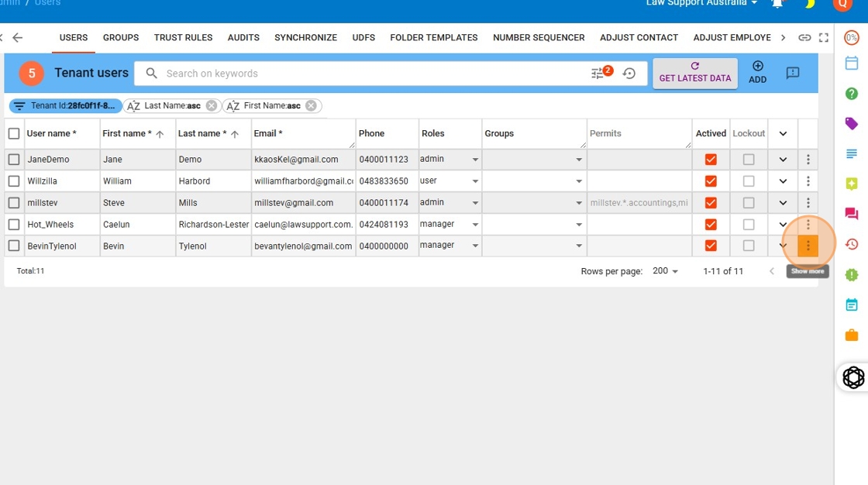Open Roles dropdown for Hot_Wheels
868x485 pixels.
474,225
